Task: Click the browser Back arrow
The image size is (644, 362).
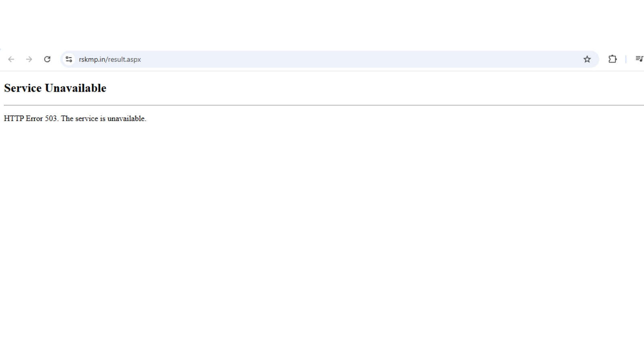Action: coord(11,60)
